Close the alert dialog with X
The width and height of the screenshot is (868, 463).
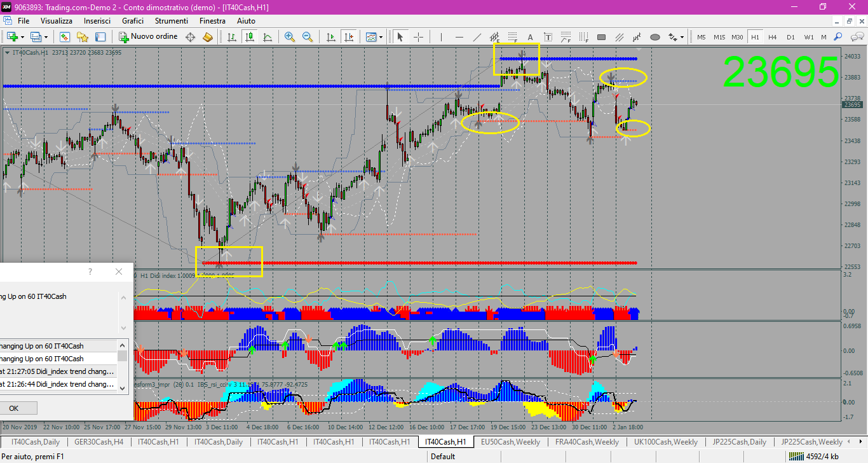pos(119,272)
